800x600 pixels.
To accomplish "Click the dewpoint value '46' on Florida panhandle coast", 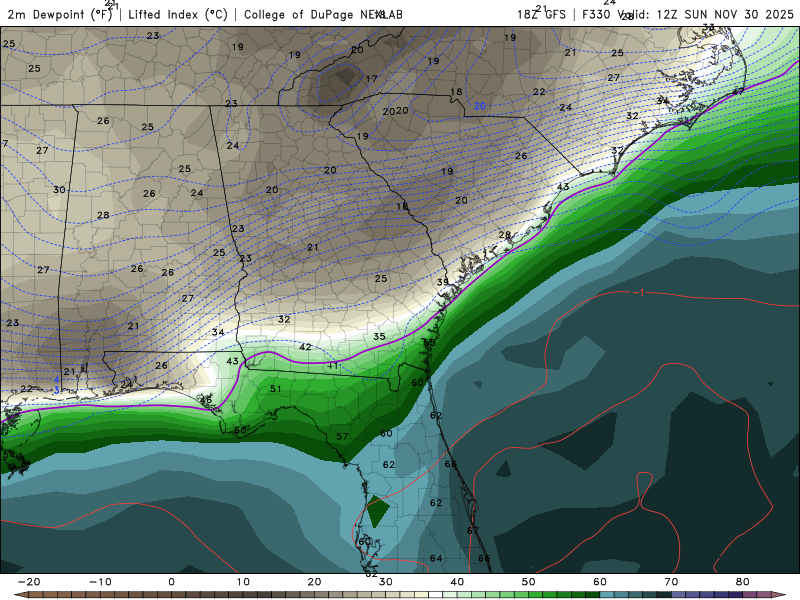I will coord(206,400).
